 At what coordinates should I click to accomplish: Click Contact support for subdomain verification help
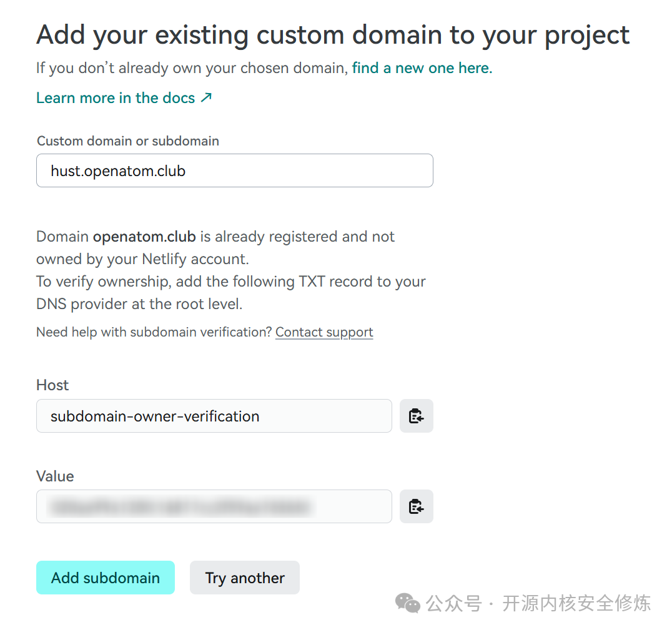tap(324, 332)
